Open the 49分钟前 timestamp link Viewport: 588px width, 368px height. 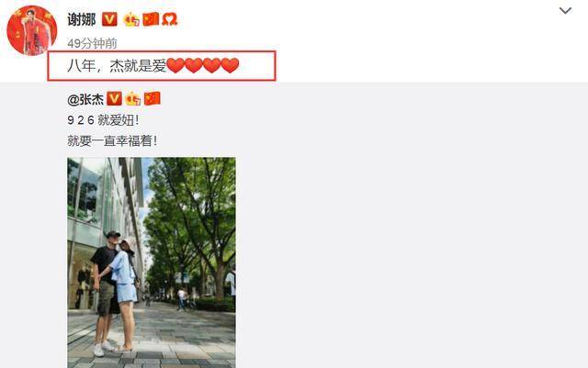(x=92, y=43)
